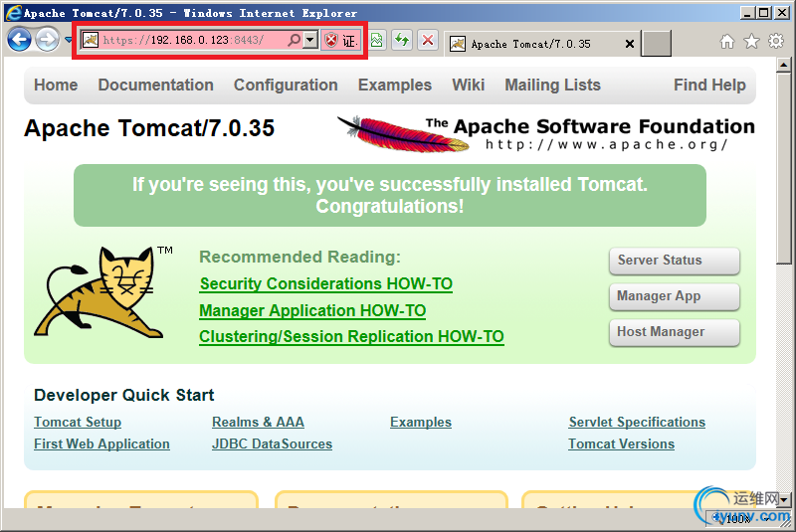Open Clustering/Session Replication HOW-TO link
The width and height of the screenshot is (796, 532).
pos(351,337)
